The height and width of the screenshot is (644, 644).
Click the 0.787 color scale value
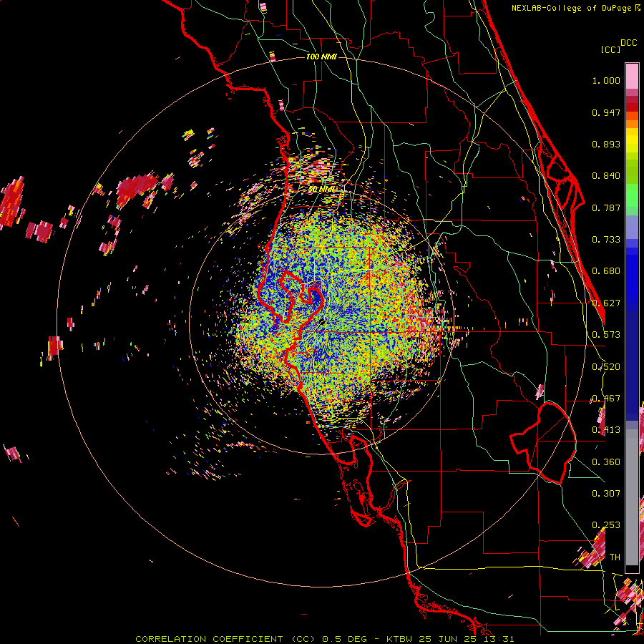point(606,208)
